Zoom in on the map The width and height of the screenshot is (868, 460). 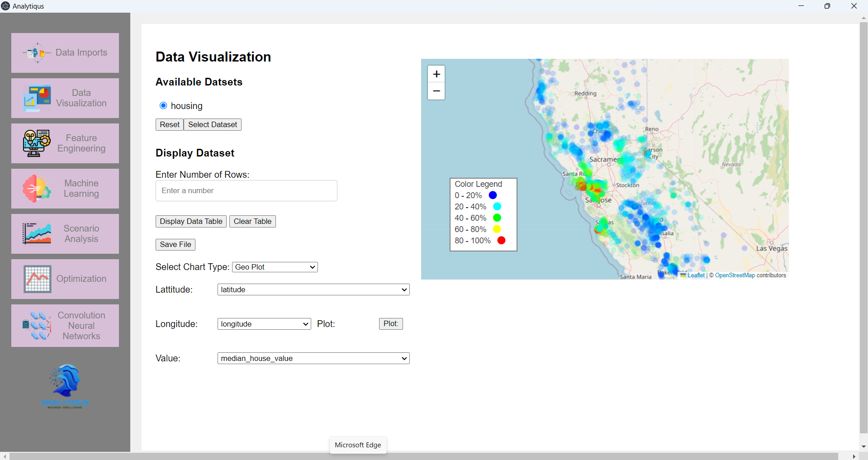[436, 74]
